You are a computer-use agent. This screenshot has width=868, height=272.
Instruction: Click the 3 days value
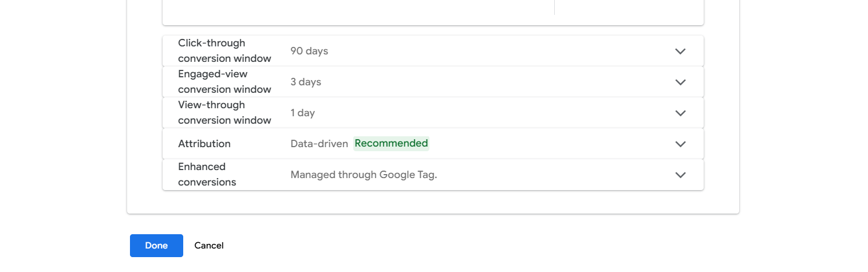tap(306, 82)
